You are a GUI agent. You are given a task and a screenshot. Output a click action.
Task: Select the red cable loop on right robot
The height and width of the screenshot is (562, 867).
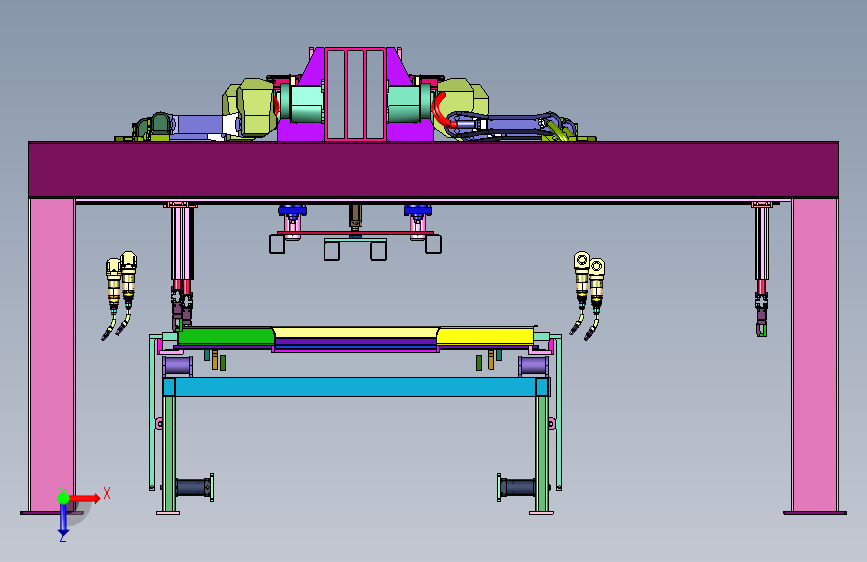[442, 110]
